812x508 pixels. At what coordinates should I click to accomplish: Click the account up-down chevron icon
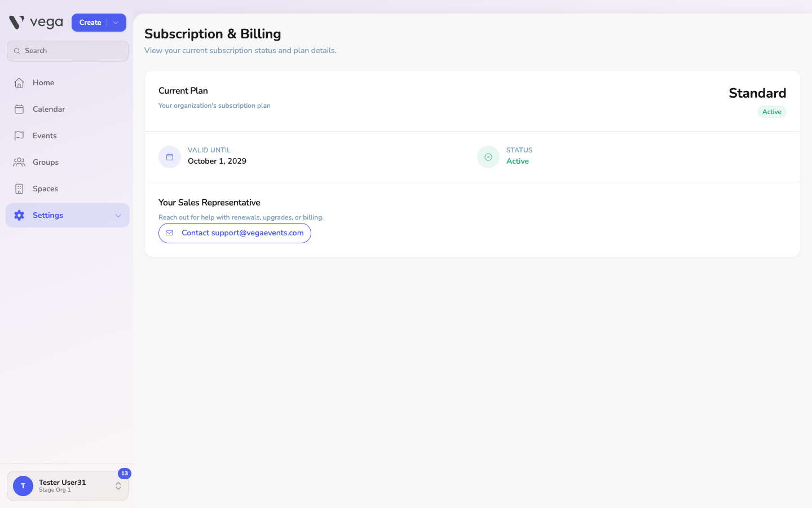coord(118,486)
